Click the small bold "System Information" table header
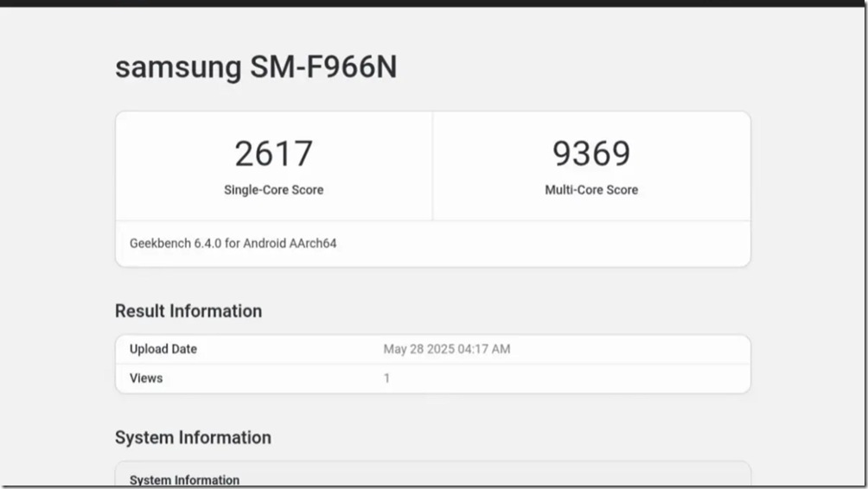This screenshot has width=868, height=489. [x=184, y=479]
